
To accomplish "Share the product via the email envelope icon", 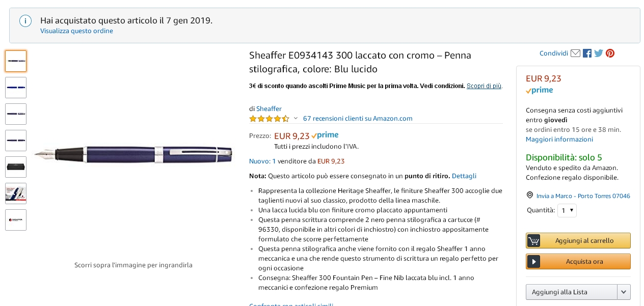I will 575,53.
